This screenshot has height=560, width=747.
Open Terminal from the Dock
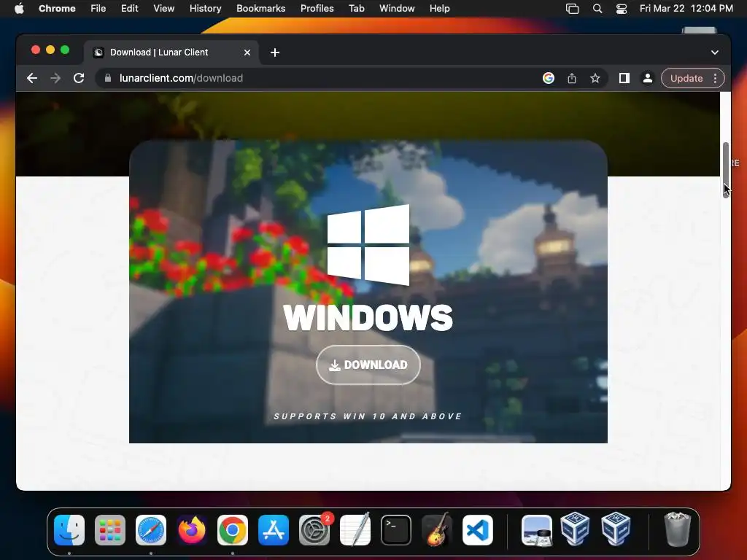pos(396,530)
